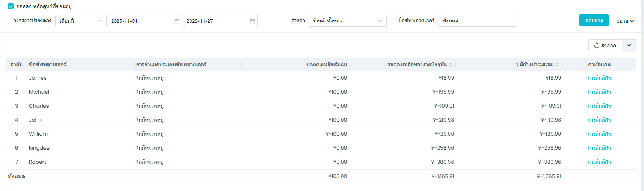Expand the additional filters toggle
Viewport: 644px width, 191px height.
pyautogui.click(x=625, y=21)
